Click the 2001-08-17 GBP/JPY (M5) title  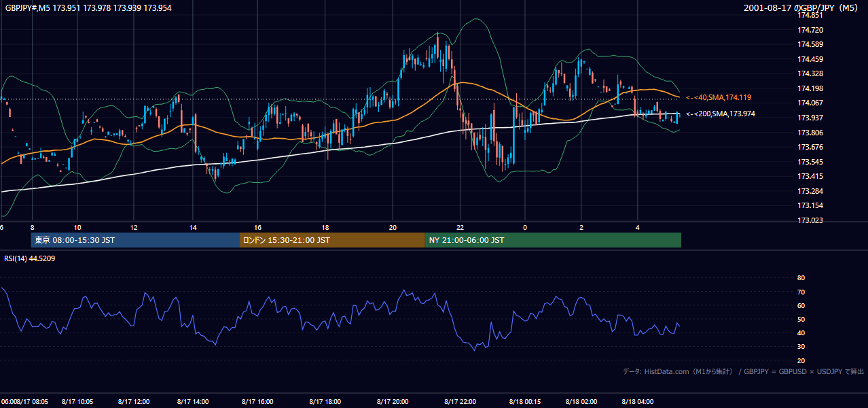coord(802,7)
